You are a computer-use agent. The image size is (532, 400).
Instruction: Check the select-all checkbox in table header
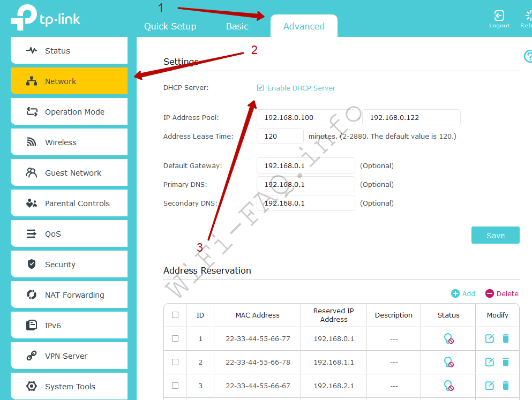(x=175, y=315)
